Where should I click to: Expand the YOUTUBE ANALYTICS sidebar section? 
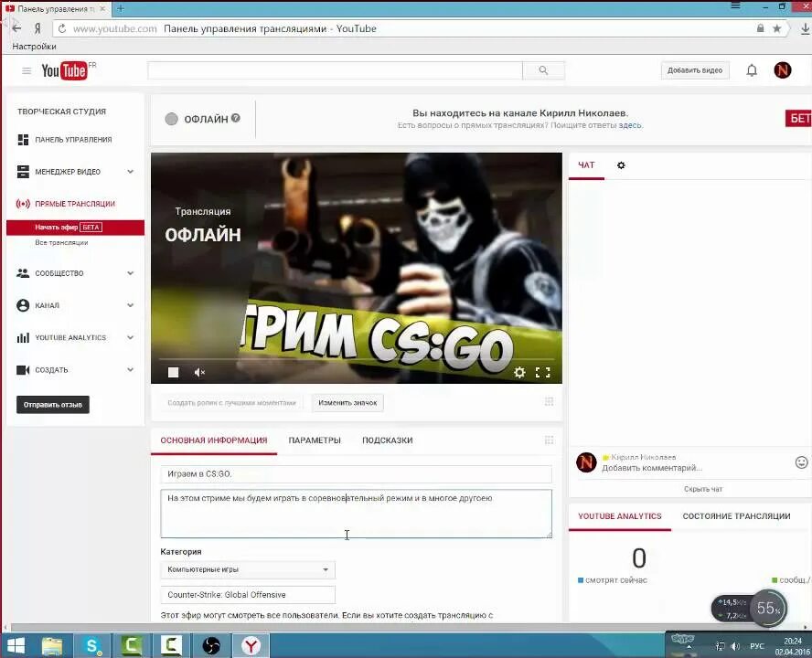click(x=130, y=337)
